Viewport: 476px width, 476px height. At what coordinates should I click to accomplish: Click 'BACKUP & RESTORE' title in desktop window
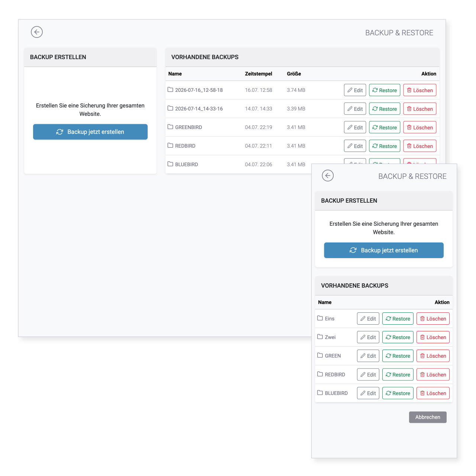pos(399,33)
